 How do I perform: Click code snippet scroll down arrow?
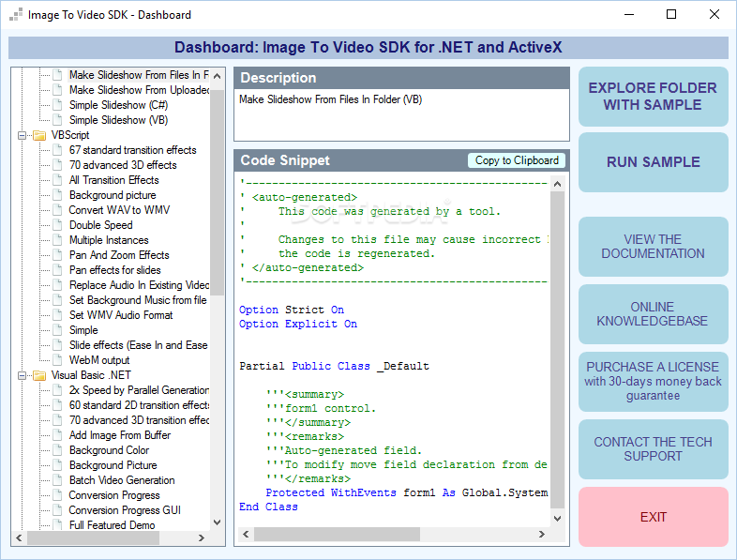558,519
